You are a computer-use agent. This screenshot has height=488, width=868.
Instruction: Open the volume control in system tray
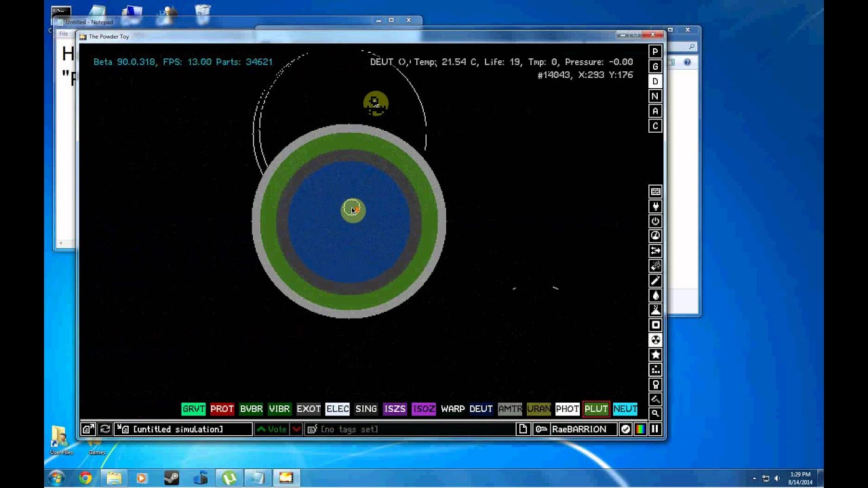click(x=777, y=479)
